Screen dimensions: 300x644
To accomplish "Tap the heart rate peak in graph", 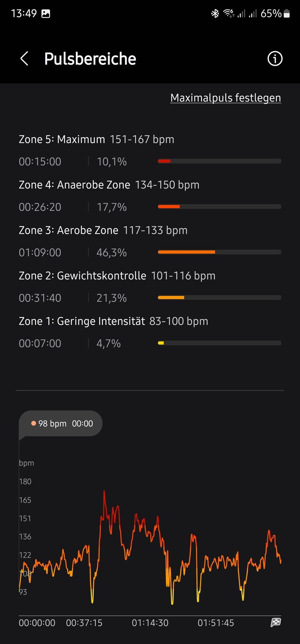I will point(104,491).
